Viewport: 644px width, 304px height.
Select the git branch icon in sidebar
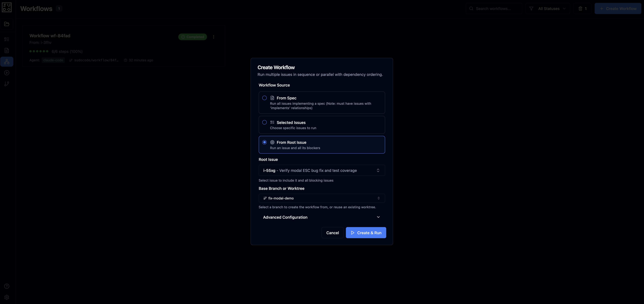7,83
